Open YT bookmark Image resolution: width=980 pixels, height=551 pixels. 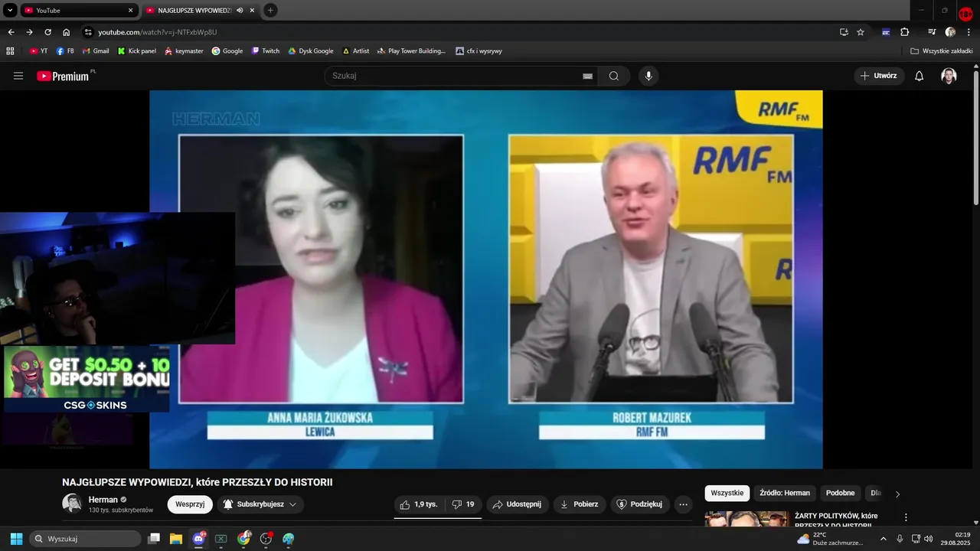point(38,51)
